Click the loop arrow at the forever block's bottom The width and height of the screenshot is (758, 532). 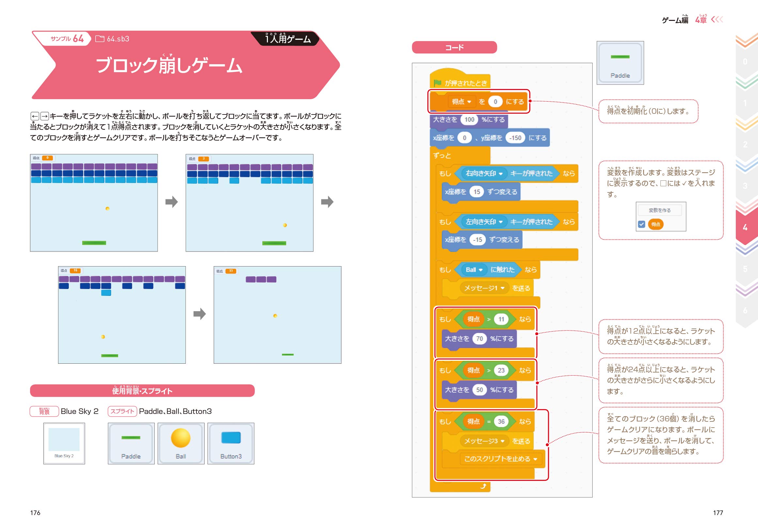[x=483, y=486]
